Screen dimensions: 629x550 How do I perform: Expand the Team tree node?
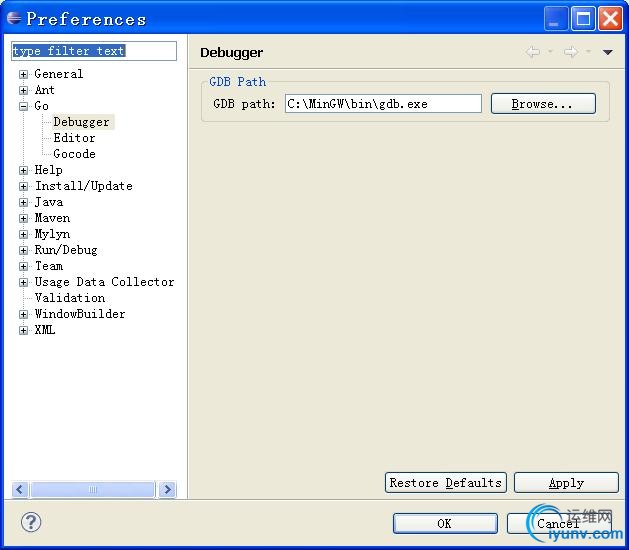[x=23, y=266]
